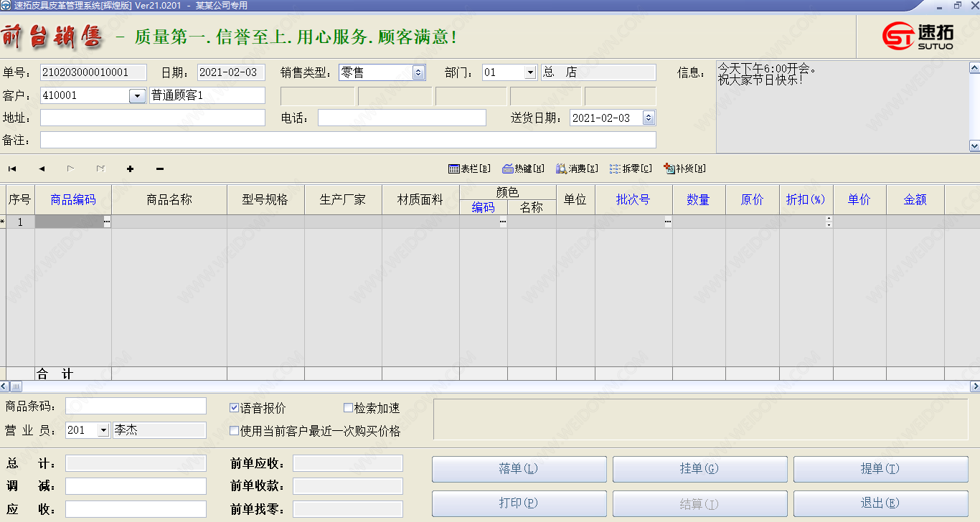The width and height of the screenshot is (980, 522).
Task: Click 批次号 column header
Action: [633, 200]
